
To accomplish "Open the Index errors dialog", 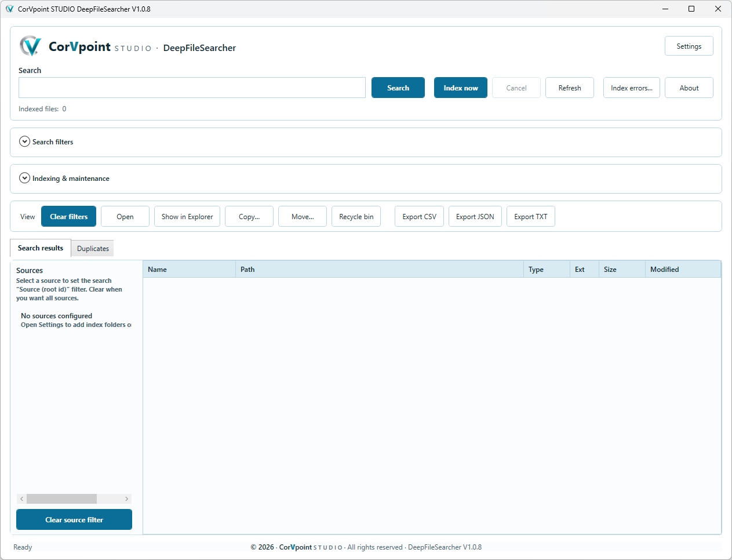I will tap(632, 88).
